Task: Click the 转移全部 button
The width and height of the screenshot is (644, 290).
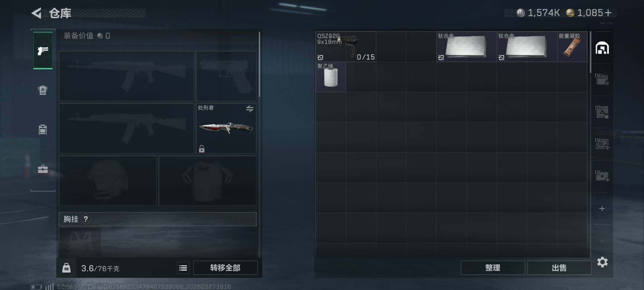Action: tap(225, 268)
